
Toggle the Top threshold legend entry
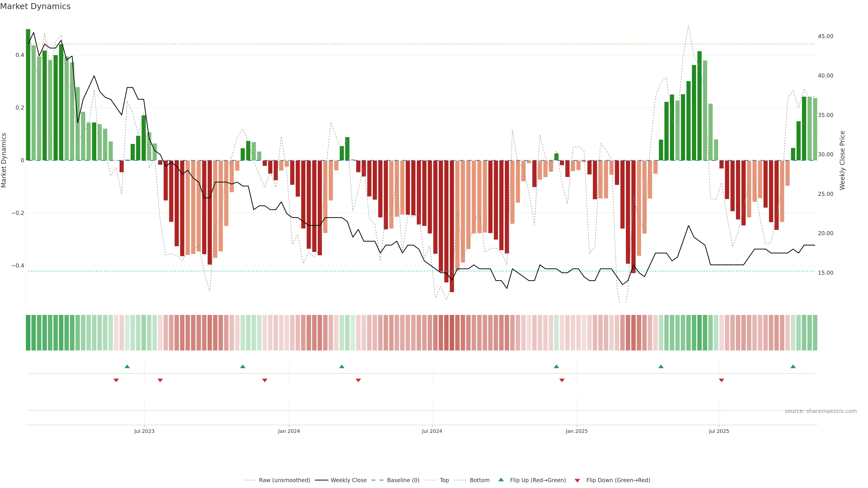click(x=444, y=480)
